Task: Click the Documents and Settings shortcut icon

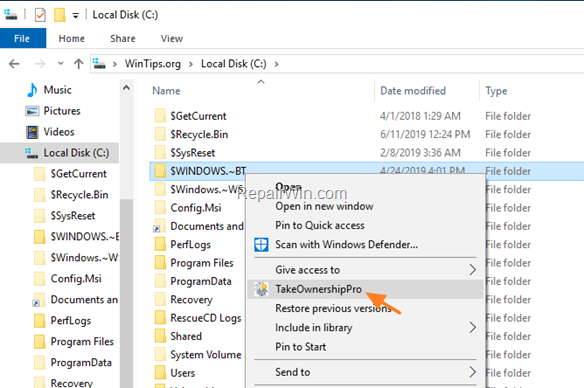Action: (x=159, y=226)
